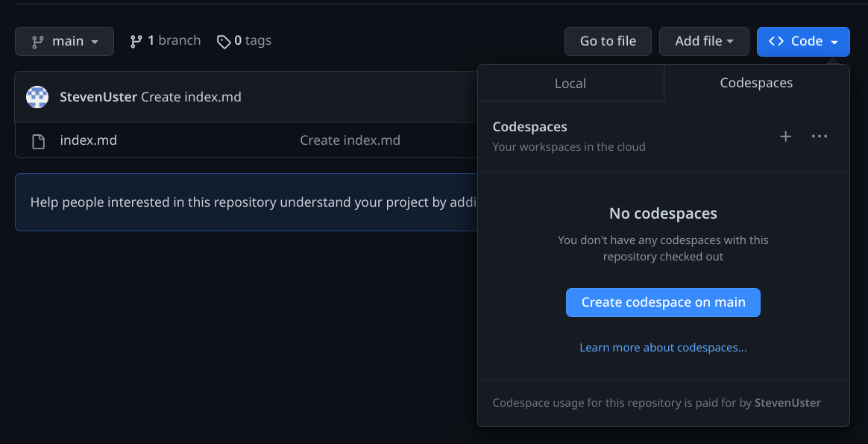The height and width of the screenshot is (444, 868).
Task: Click the index.md file icon
Action: pyautogui.click(x=38, y=141)
